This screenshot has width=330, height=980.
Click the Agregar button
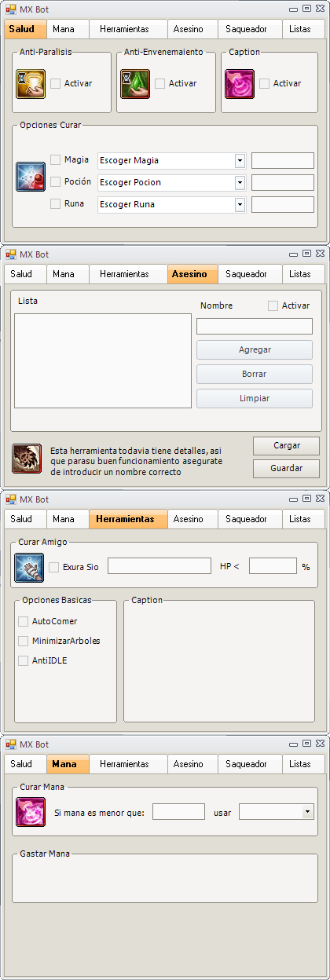pyautogui.click(x=255, y=350)
